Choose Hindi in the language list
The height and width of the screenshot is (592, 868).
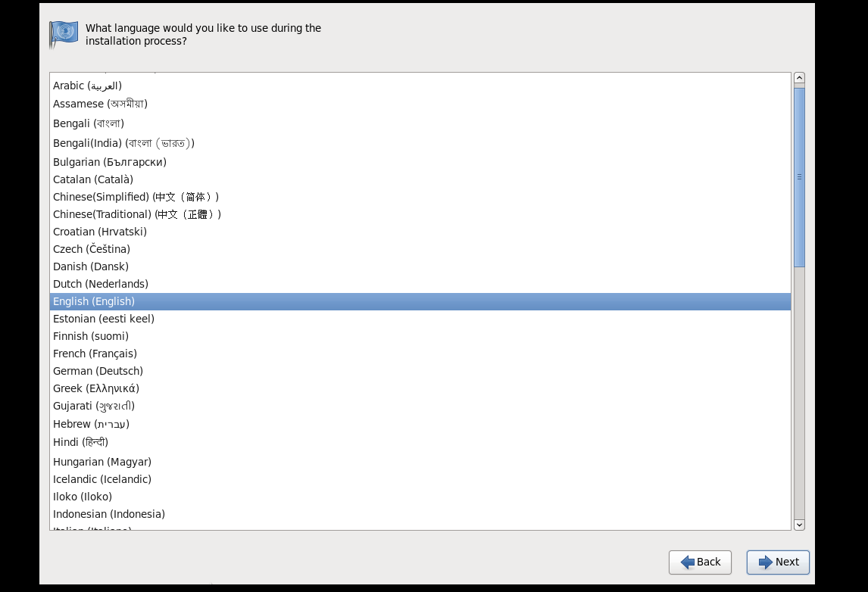click(80, 442)
